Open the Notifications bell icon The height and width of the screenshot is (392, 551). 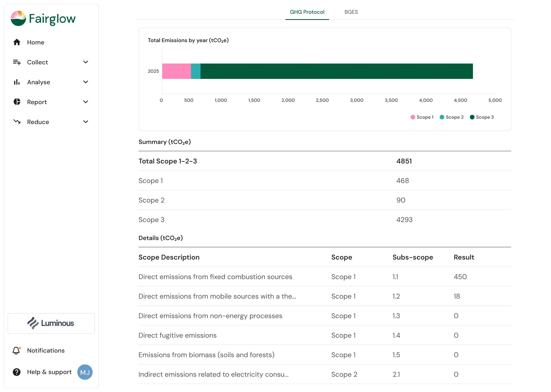coord(16,350)
